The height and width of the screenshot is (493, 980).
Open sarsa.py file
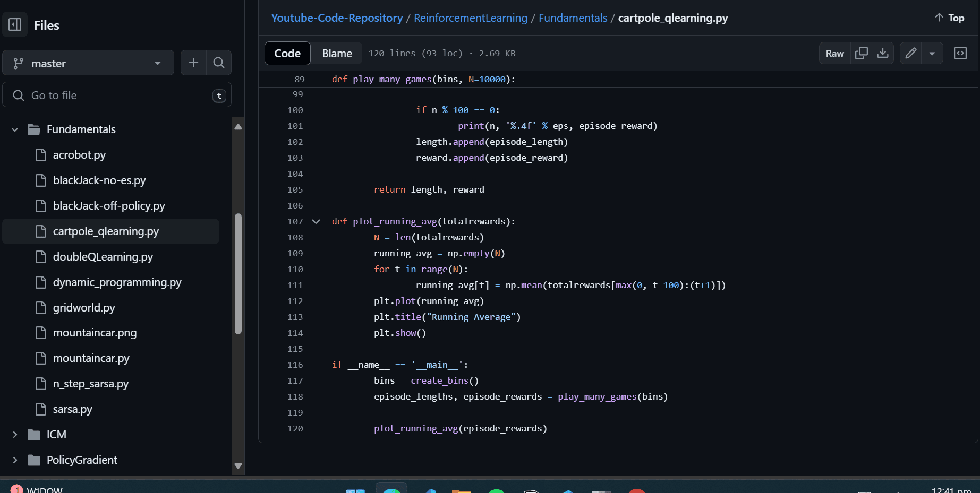point(73,409)
